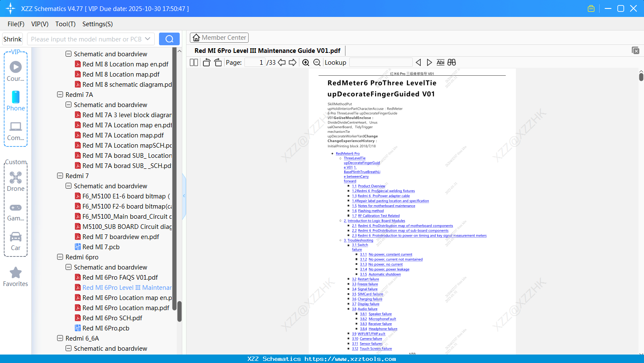Rotate page clockwise
Image resolution: width=644 pixels, height=363 pixels.
[x=218, y=62]
